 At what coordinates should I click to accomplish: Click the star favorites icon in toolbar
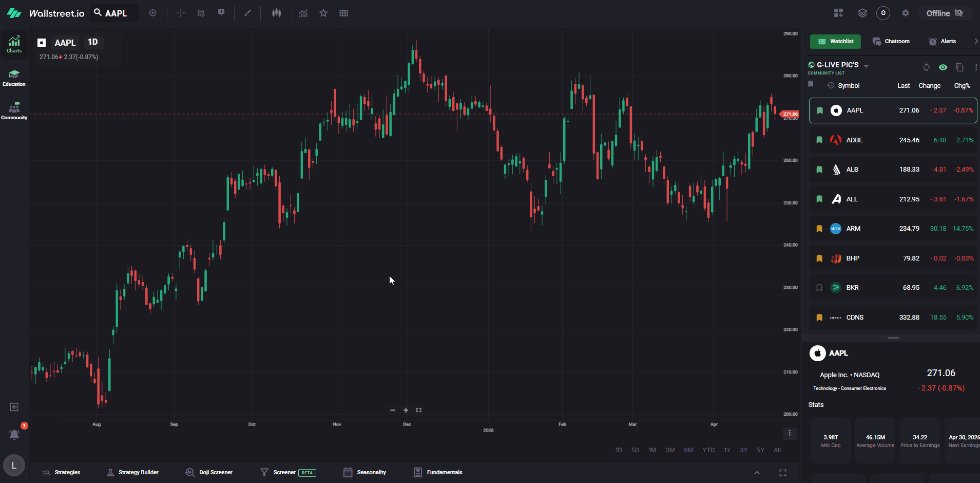(323, 13)
